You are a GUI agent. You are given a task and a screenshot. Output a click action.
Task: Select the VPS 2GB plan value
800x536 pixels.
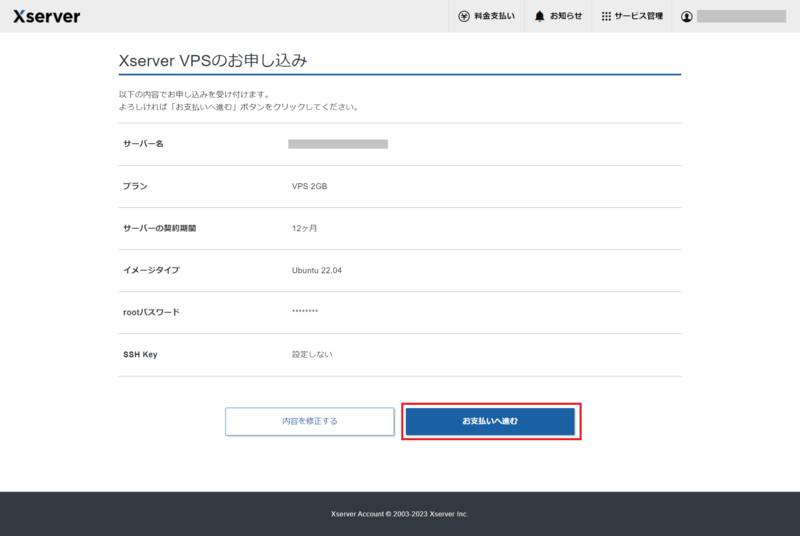click(x=309, y=186)
